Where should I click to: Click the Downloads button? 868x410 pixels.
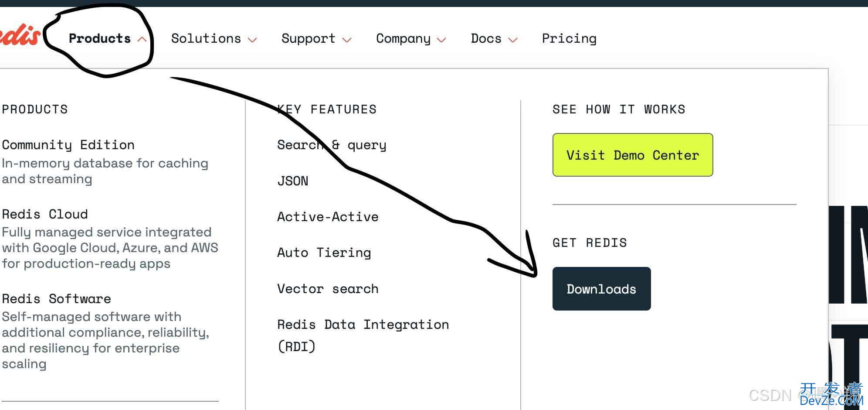point(601,289)
